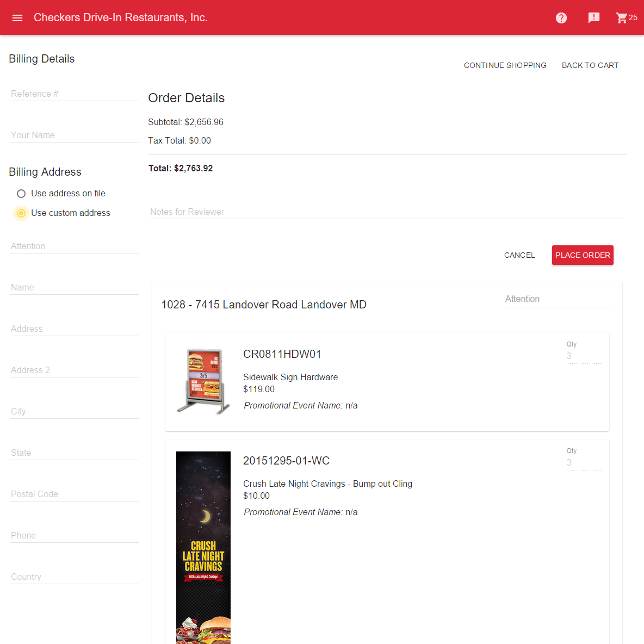Focus the Address 2 field
This screenshot has height=644, width=644.
point(75,370)
